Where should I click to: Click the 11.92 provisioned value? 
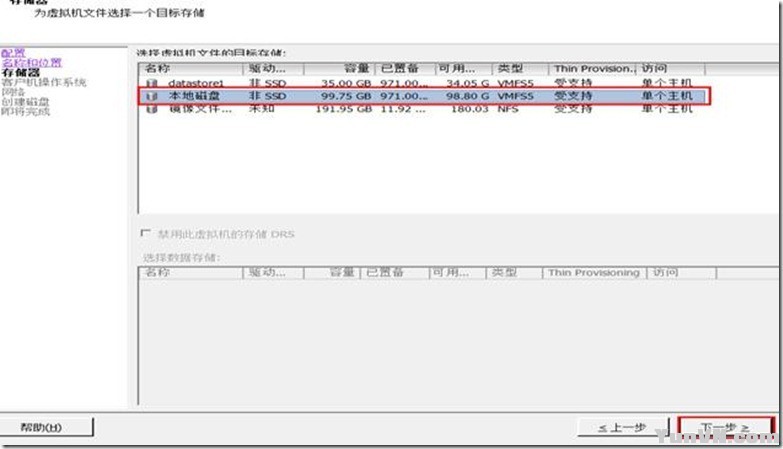point(403,108)
